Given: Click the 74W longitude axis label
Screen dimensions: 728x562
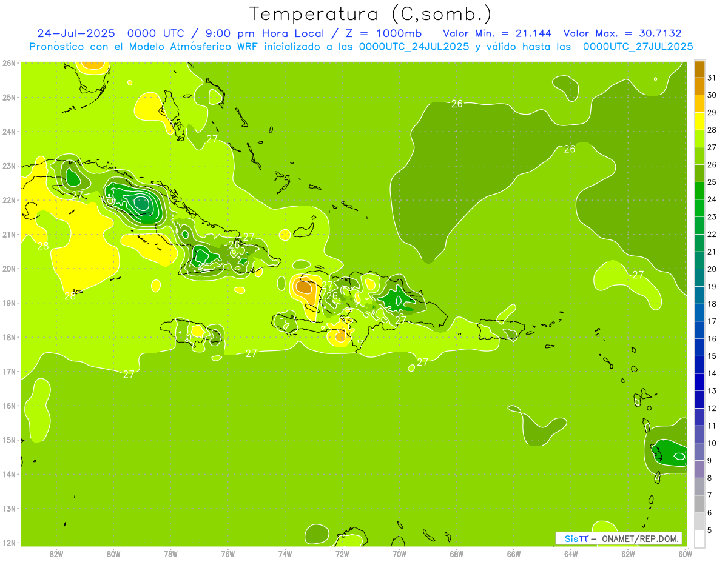Looking at the screenshot, I should (x=285, y=554).
